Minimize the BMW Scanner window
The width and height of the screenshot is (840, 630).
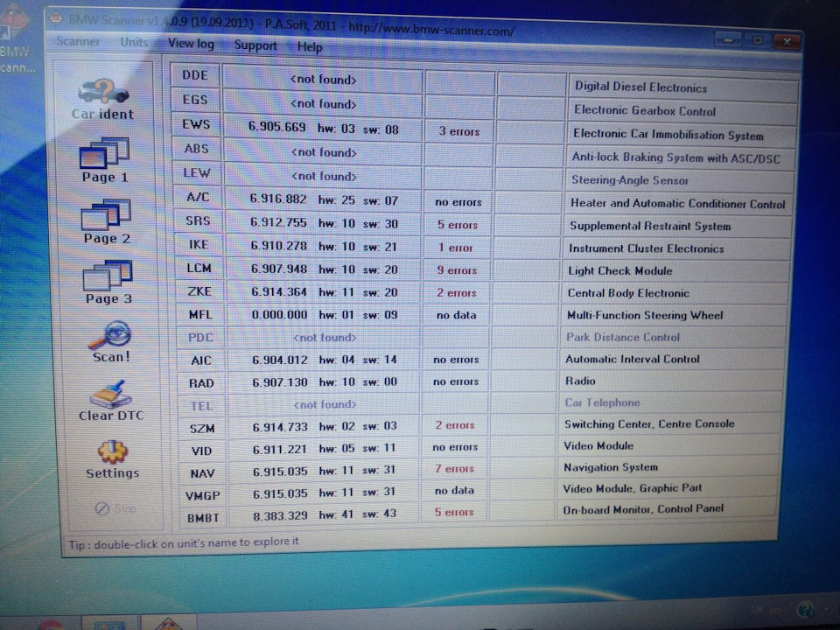(729, 40)
